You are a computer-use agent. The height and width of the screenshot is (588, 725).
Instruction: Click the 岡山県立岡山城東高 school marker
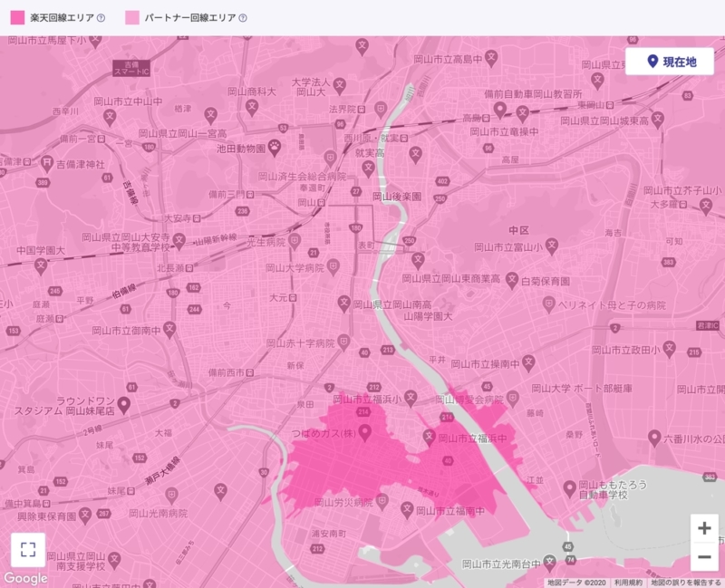click(x=658, y=119)
